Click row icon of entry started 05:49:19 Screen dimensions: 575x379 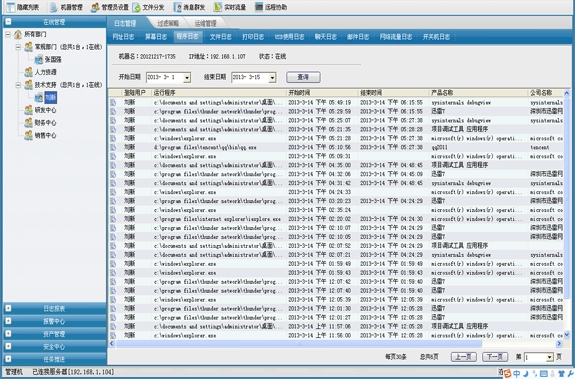[113, 103]
